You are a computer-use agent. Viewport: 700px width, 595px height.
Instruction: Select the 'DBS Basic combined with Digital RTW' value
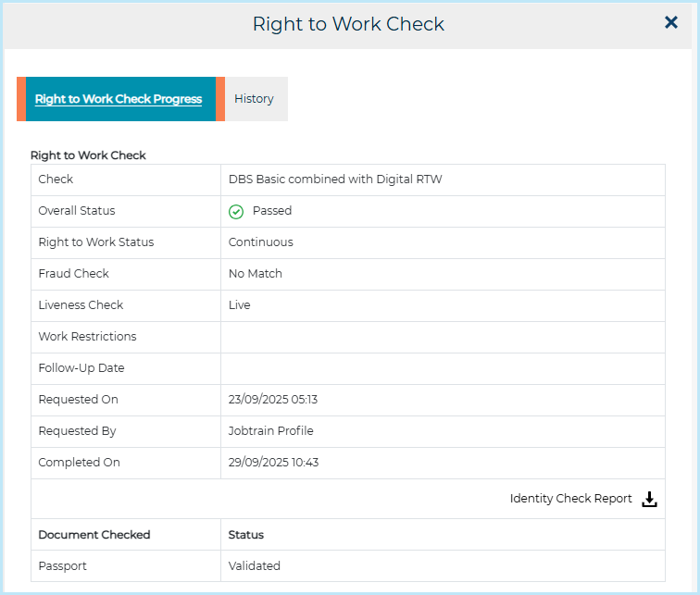[335, 180]
